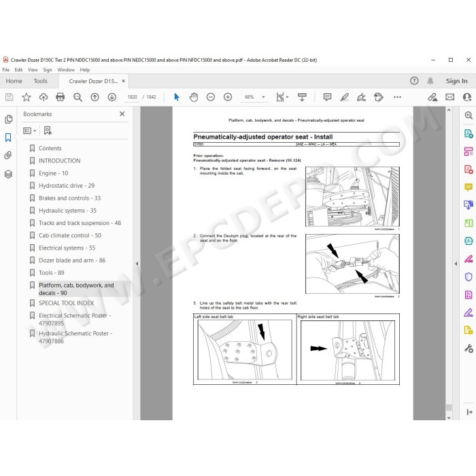Open the Sign menu
Image resolution: width=476 pixels, height=476 pixels.
tap(48, 70)
